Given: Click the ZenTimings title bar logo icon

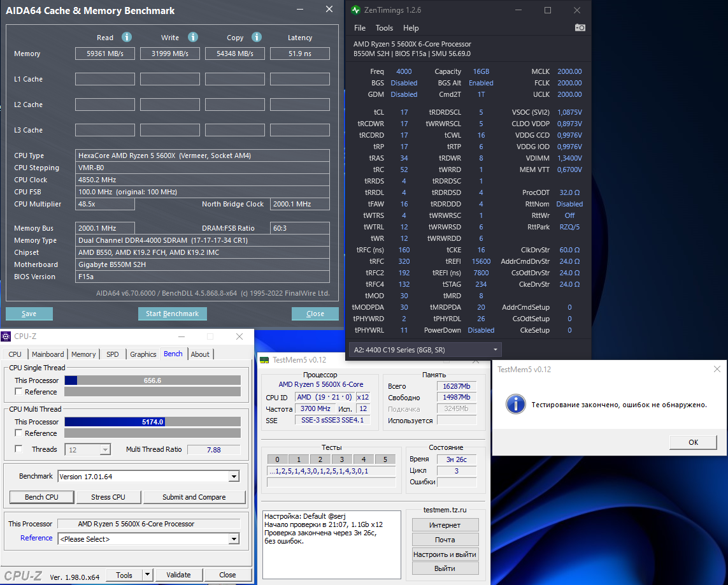Looking at the screenshot, I should [x=356, y=10].
